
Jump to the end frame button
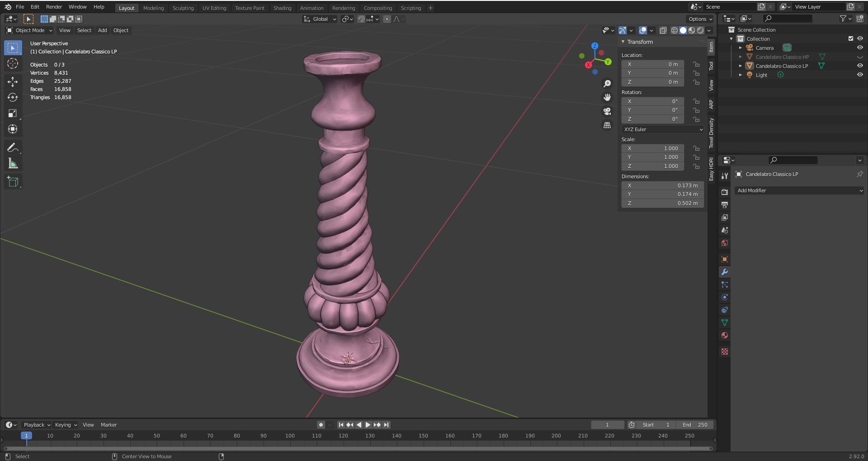tap(386, 425)
